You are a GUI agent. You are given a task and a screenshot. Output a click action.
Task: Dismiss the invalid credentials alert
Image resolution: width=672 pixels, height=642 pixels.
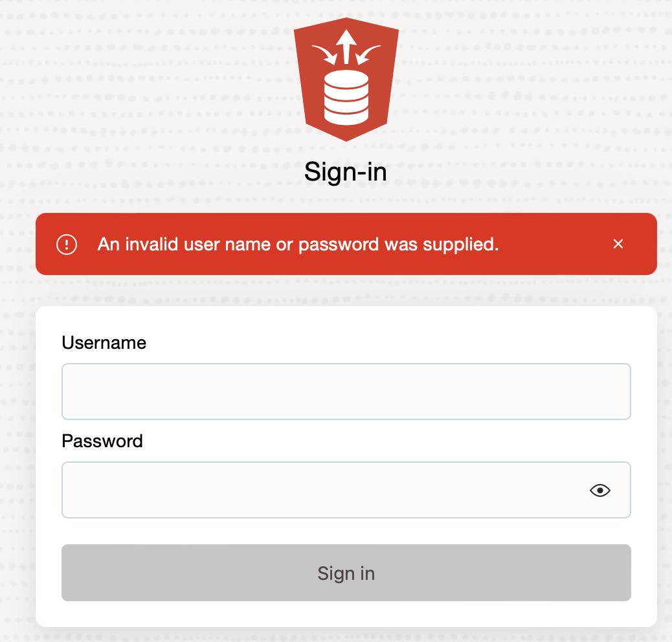618,244
